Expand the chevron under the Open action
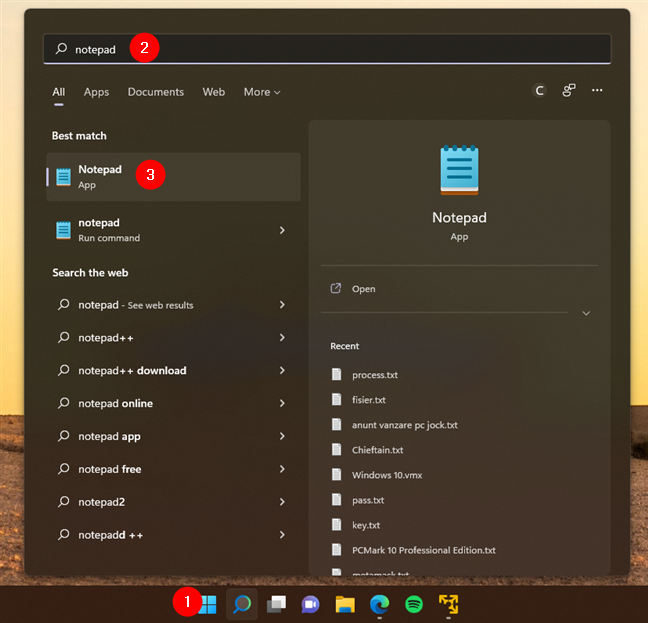648x623 pixels. click(x=586, y=313)
